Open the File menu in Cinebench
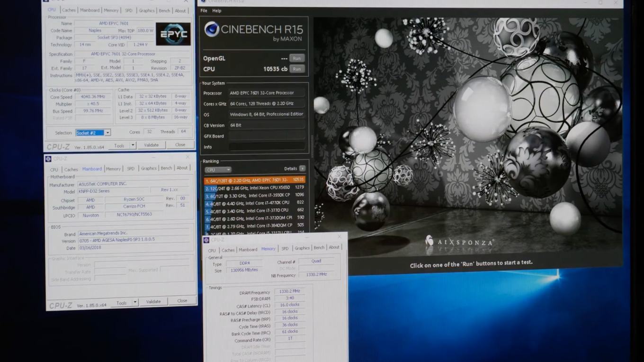 click(204, 10)
